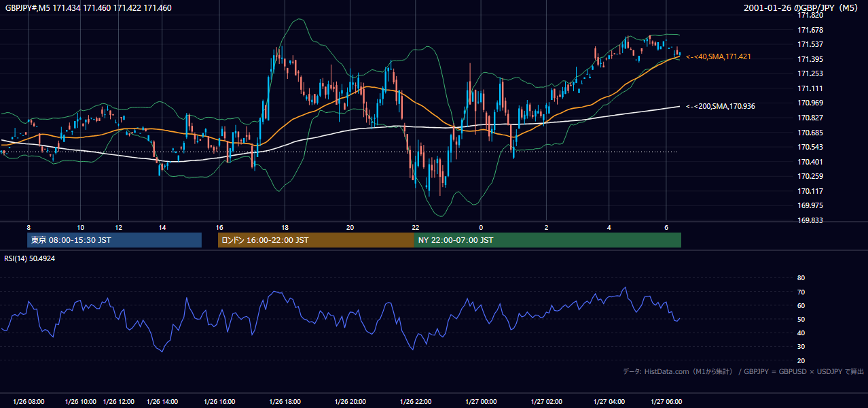Screen dimensions: 868x408
Task: Click the 1/26 10:00 bottom time label
Action: click(x=81, y=402)
